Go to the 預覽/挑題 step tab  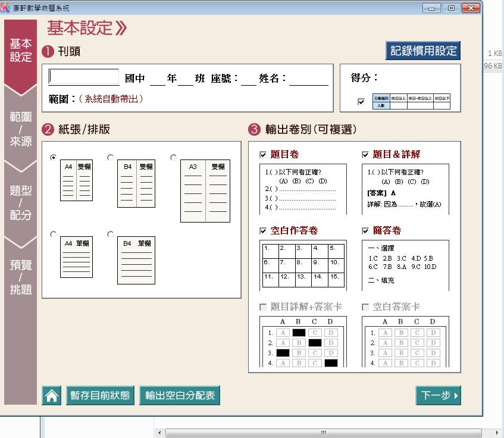coord(21,277)
